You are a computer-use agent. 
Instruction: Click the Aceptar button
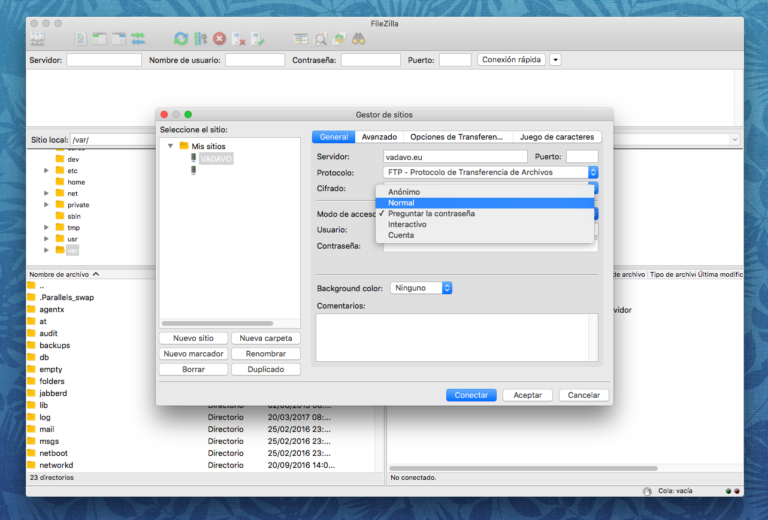pos(528,395)
